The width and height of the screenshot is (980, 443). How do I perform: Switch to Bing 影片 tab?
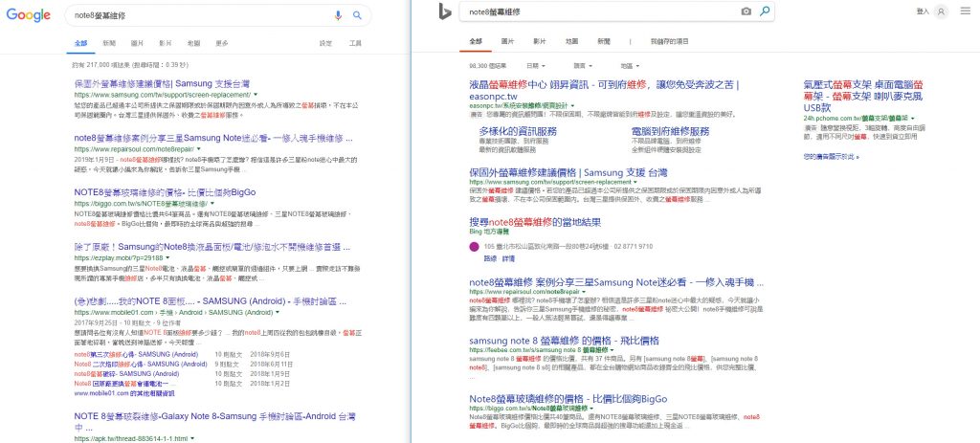click(540, 41)
